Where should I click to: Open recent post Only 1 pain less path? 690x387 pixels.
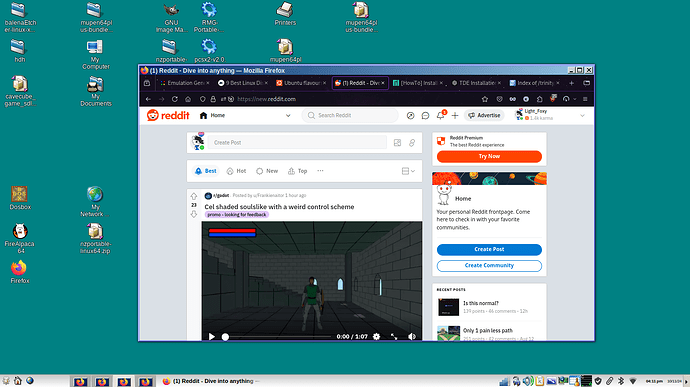(488, 331)
